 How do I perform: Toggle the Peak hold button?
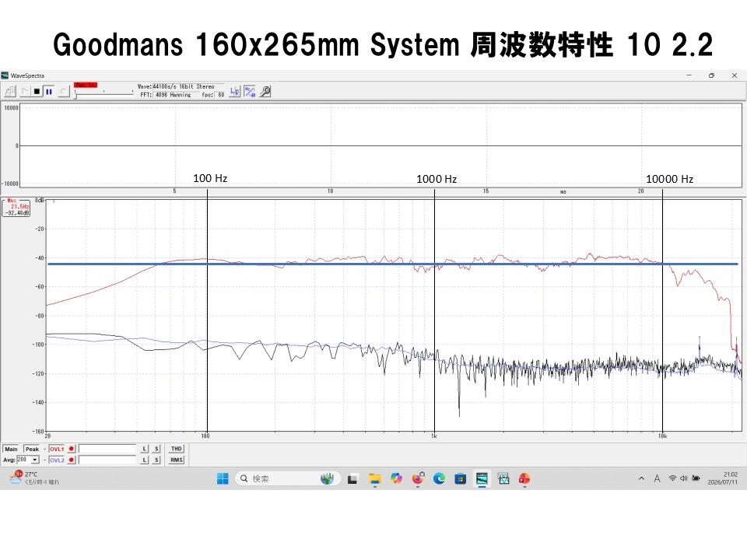(x=32, y=449)
